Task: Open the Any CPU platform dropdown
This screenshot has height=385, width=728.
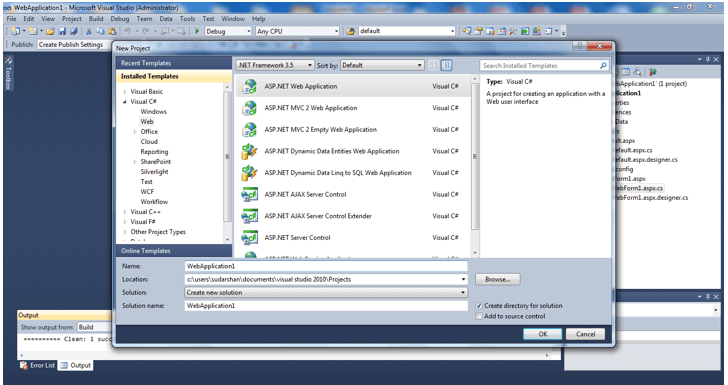Action: click(298, 31)
